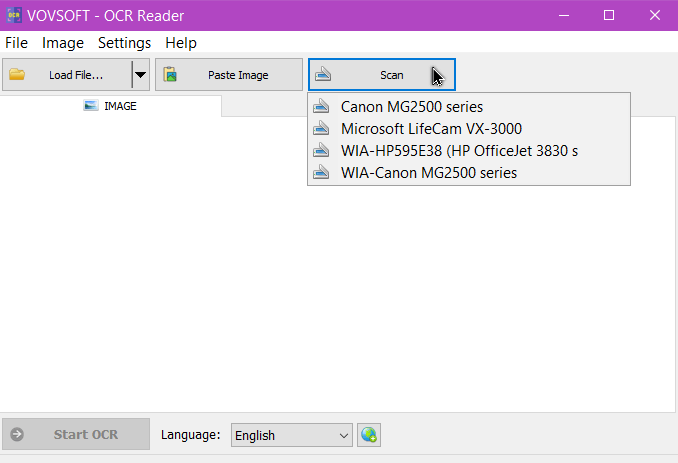Switch to the IMAGE tab
This screenshot has height=463, width=678.
click(111, 106)
